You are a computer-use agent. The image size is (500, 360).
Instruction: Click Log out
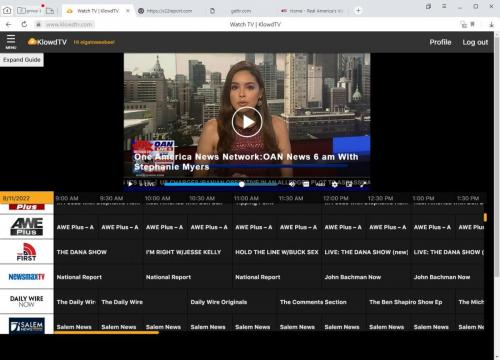coord(475,42)
